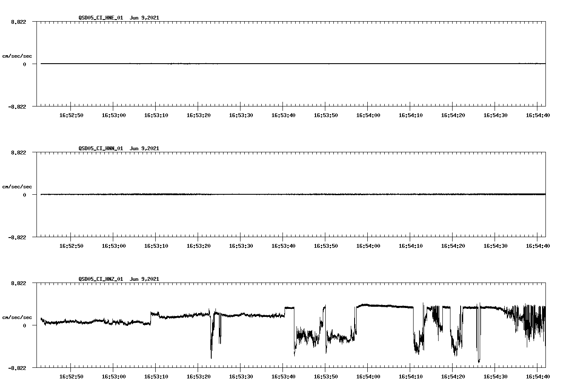
Task: Click 16:53:40 time label under HNE plot
Action: coord(283,115)
